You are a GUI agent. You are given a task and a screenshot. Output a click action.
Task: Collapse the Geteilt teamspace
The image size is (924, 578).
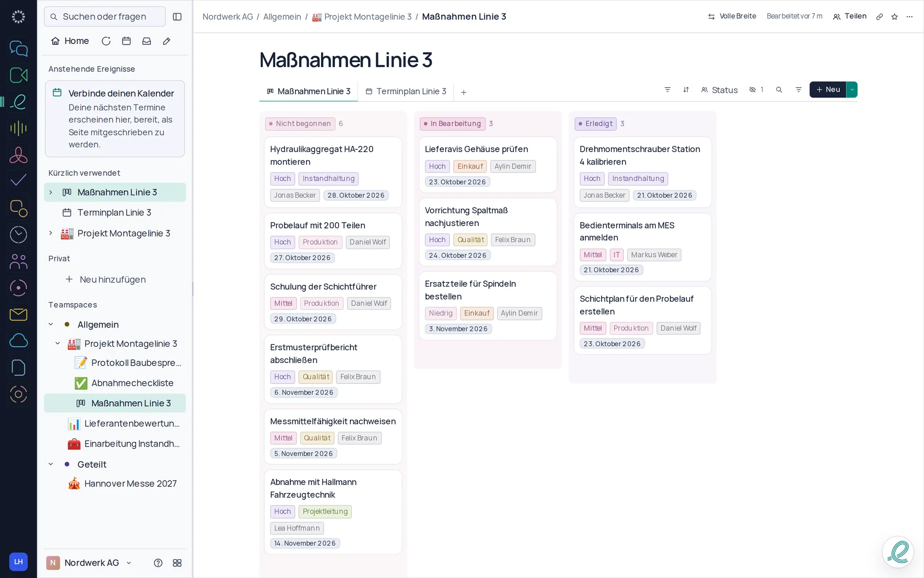pyautogui.click(x=51, y=464)
